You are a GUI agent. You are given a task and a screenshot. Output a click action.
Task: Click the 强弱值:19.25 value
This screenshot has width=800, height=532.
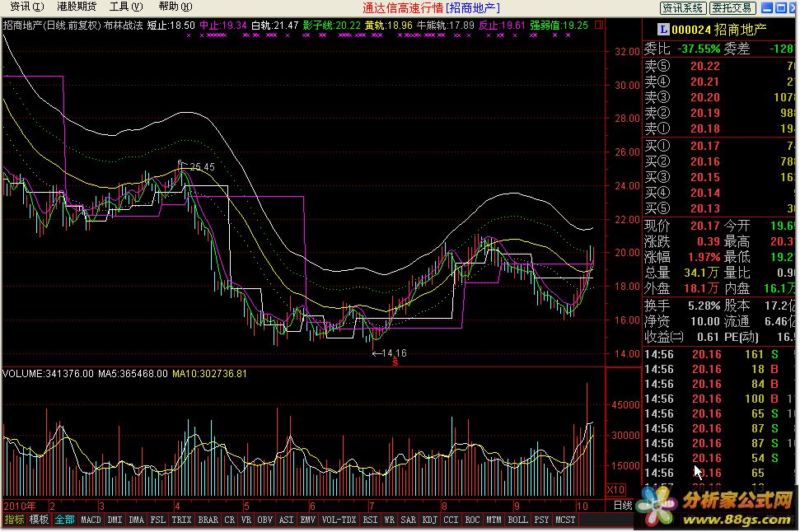(559, 25)
